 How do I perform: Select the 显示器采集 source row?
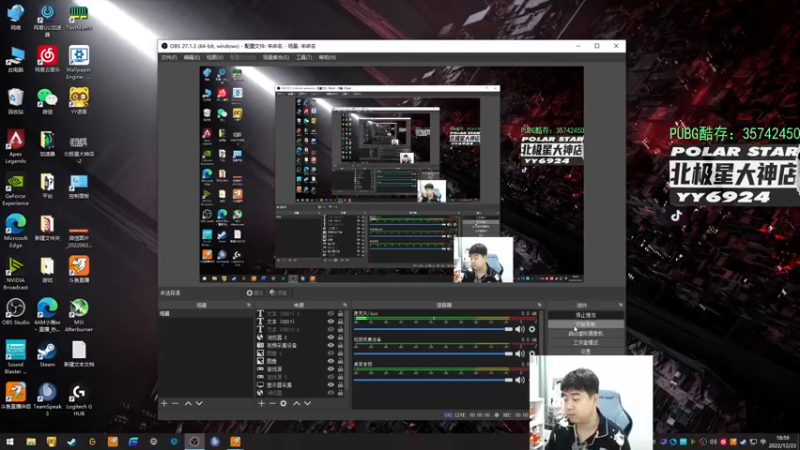coord(301,385)
